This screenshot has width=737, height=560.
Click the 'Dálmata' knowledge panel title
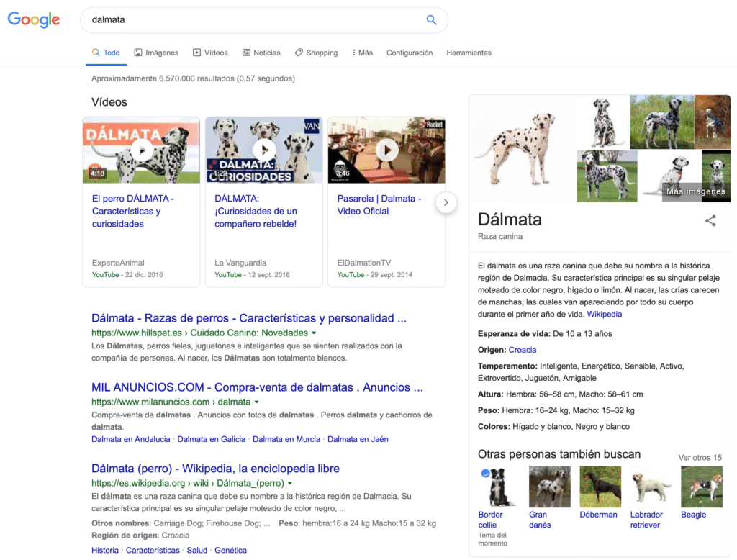pos(510,220)
